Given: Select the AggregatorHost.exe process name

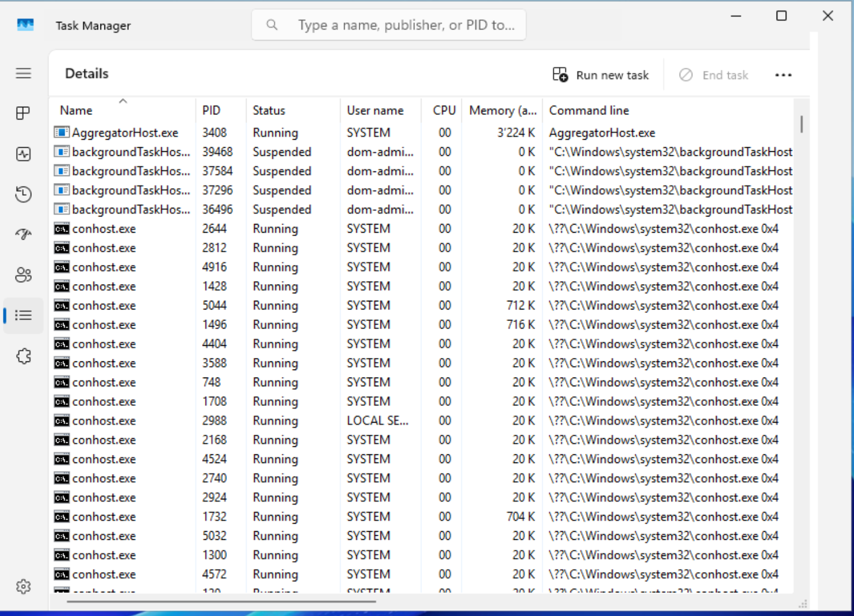Looking at the screenshot, I should click(x=125, y=133).
